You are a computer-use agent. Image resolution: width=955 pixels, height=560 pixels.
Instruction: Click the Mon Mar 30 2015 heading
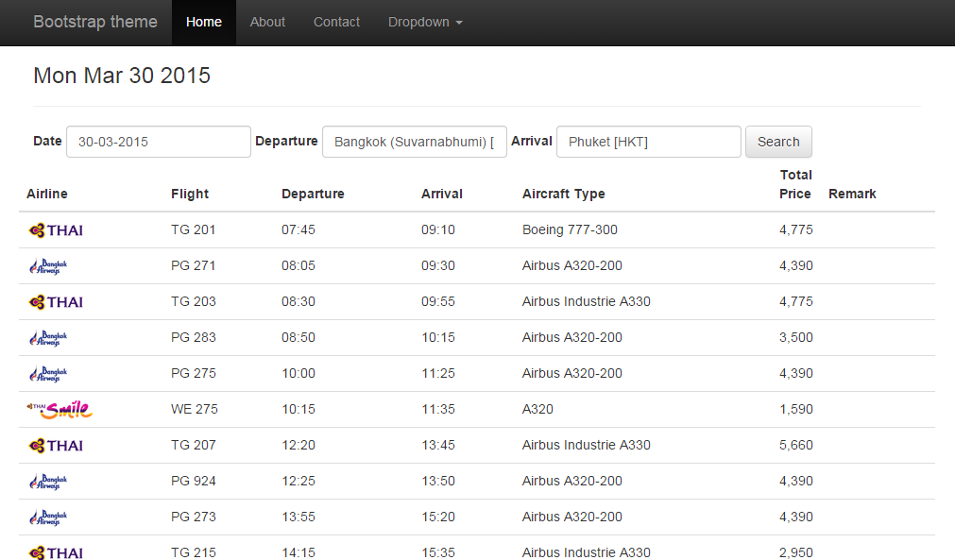point(122,76)
